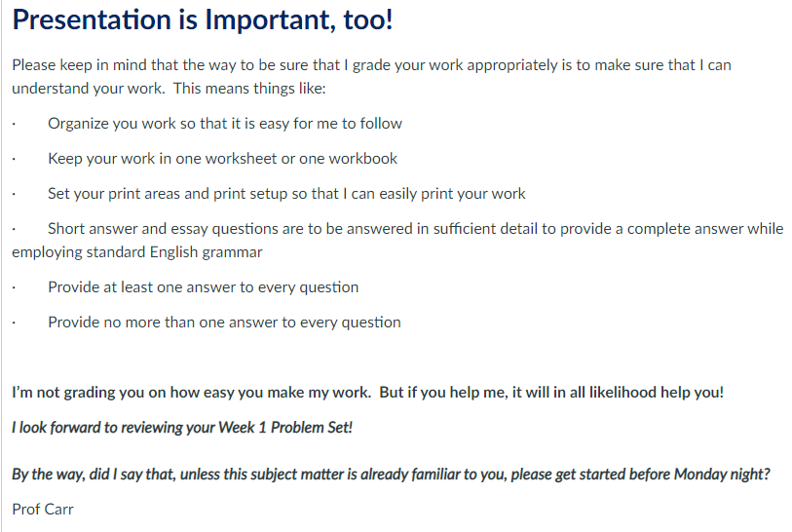The height and width of the screenshot is (532, 792).
Task: Click the word 'workbook' in second bullet
Action: [x=363, y=159]
